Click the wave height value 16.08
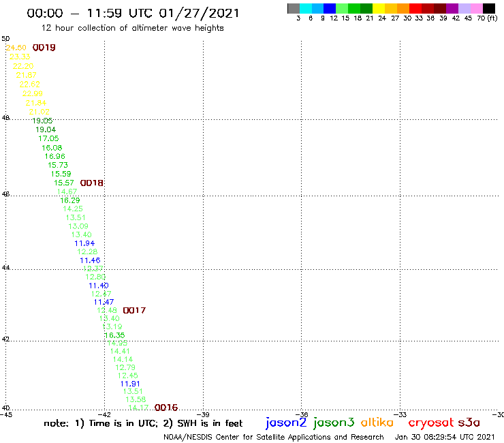 pos(52,148)
